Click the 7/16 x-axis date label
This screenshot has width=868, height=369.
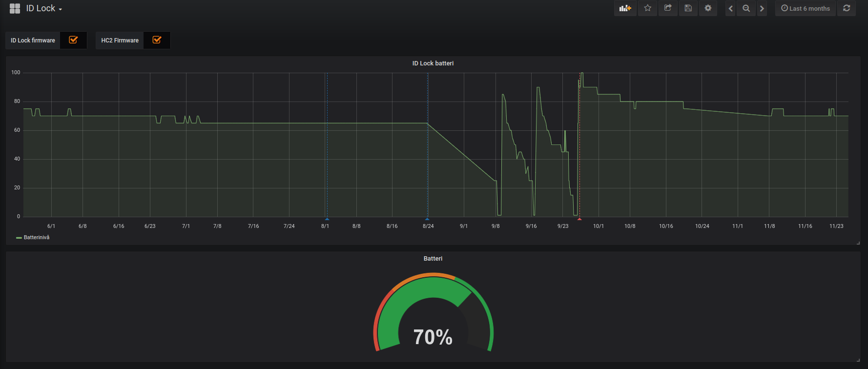(253, 226)
